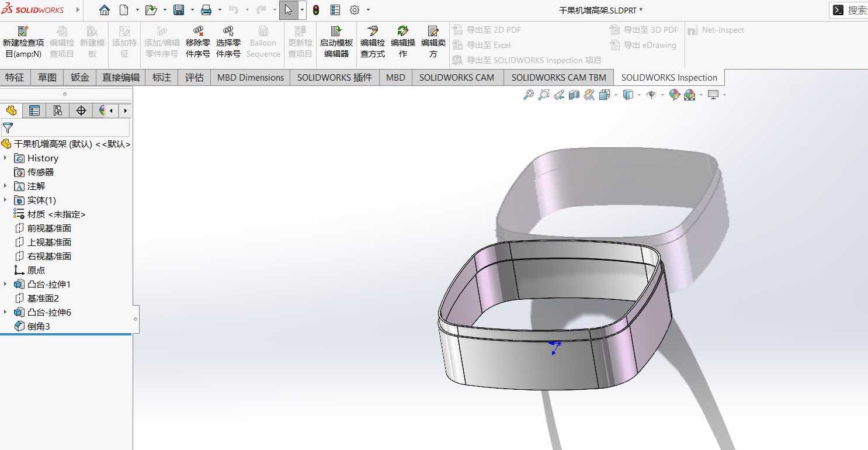The width and height of the screenshot is (868, 450).
Task: Switch to the 草图 tab
Action: coord(47,77)
